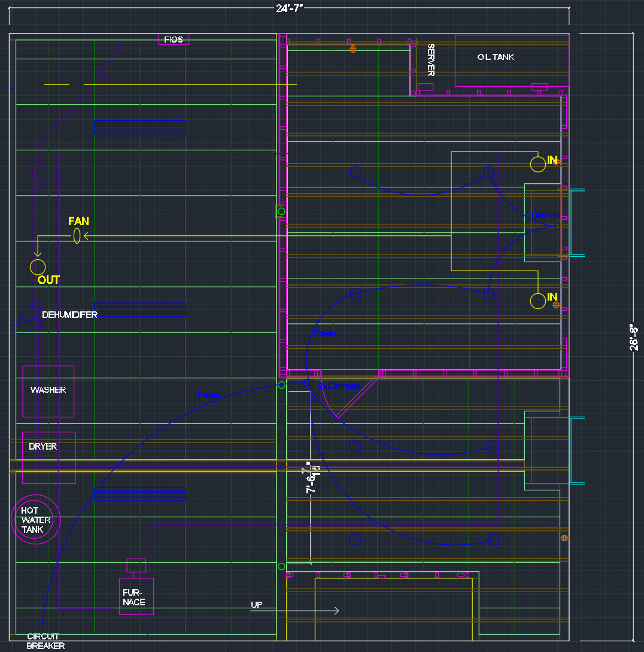Select the upper IN vent circle
This screenshot has width=644, height=652.
tap(538, 164)
